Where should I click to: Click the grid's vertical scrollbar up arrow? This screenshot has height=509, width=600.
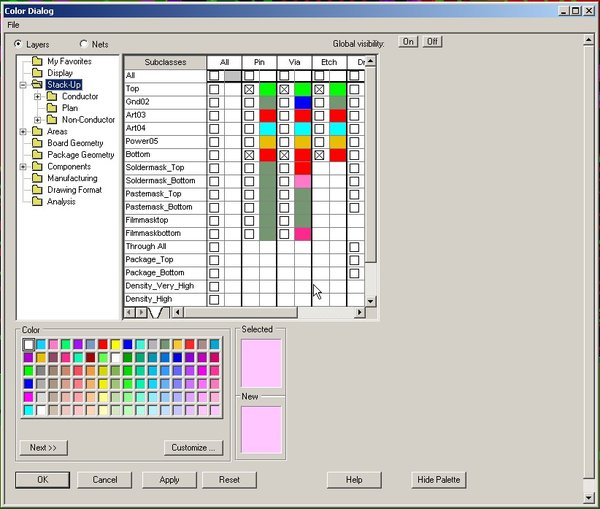click(x=370, y=61)
